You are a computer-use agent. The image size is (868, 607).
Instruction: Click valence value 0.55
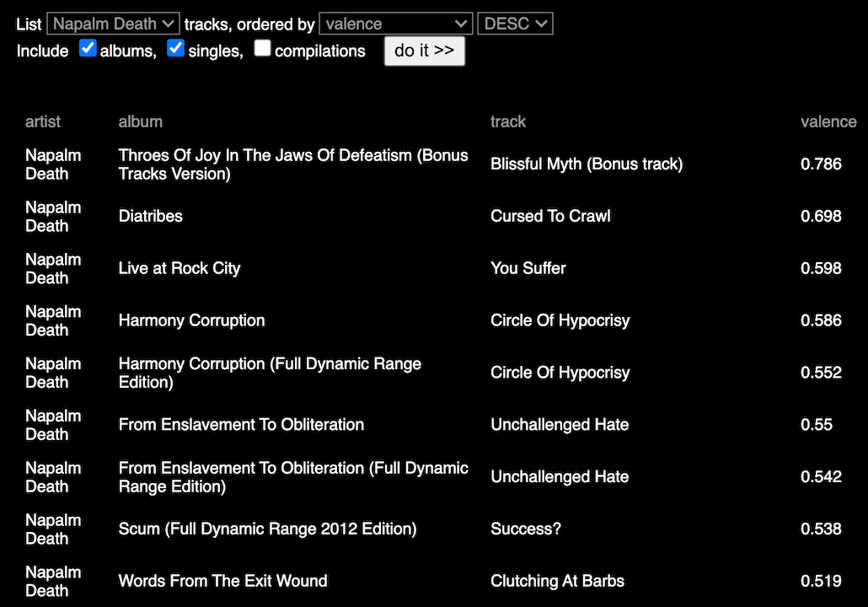coord(817,425)
